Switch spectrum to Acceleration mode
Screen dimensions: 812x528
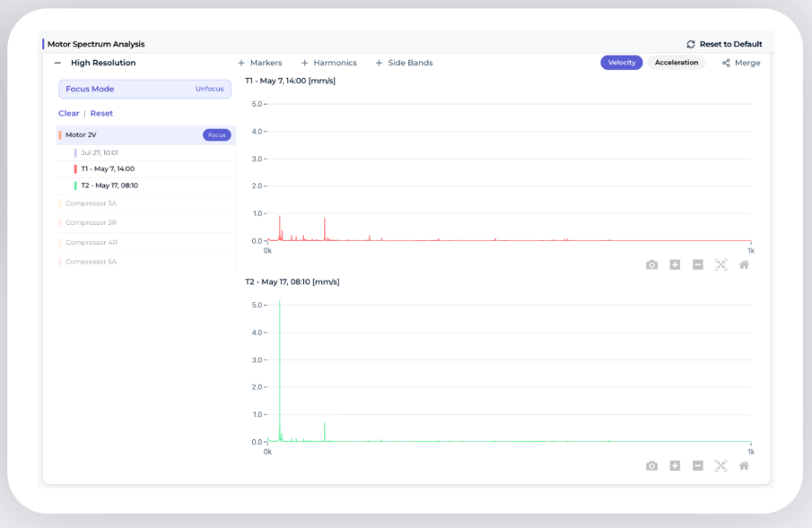point(677,63)
